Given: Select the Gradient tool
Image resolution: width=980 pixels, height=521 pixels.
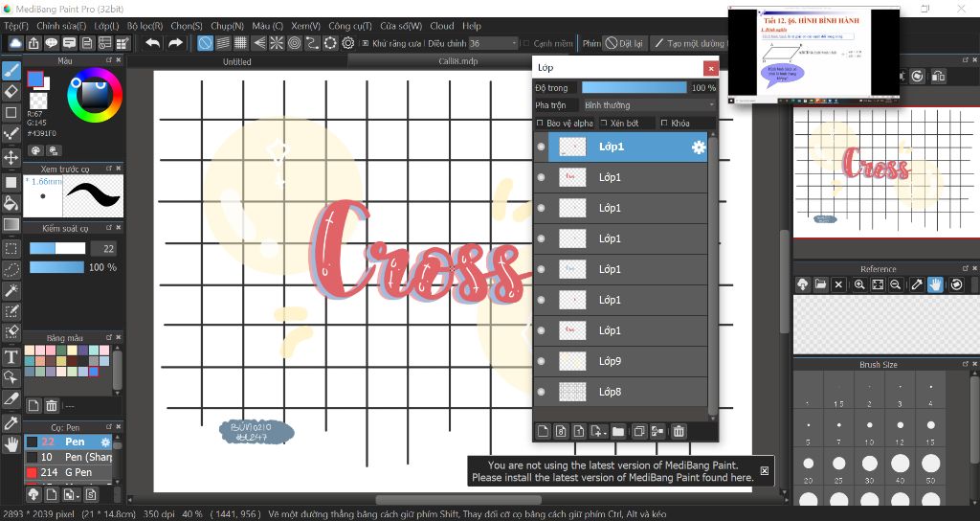Looking at the screenshot, I should (11, 224).
